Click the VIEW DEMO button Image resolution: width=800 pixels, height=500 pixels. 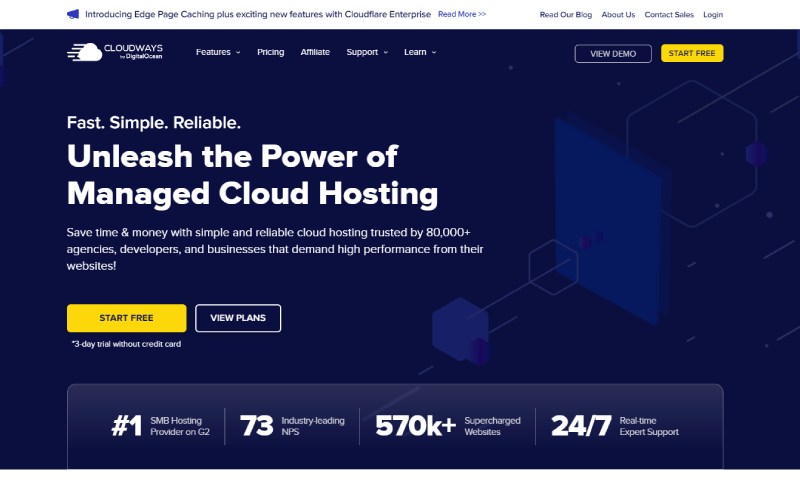[x=613, y=54]
